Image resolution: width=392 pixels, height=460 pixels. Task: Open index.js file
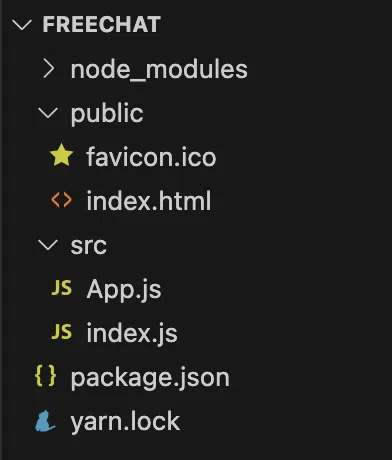click(132, 333)
